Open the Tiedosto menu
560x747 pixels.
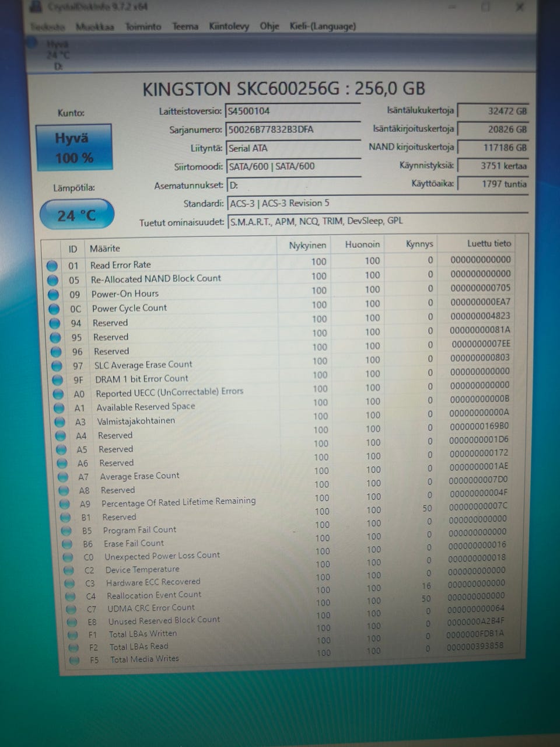(x=48, y=27)
